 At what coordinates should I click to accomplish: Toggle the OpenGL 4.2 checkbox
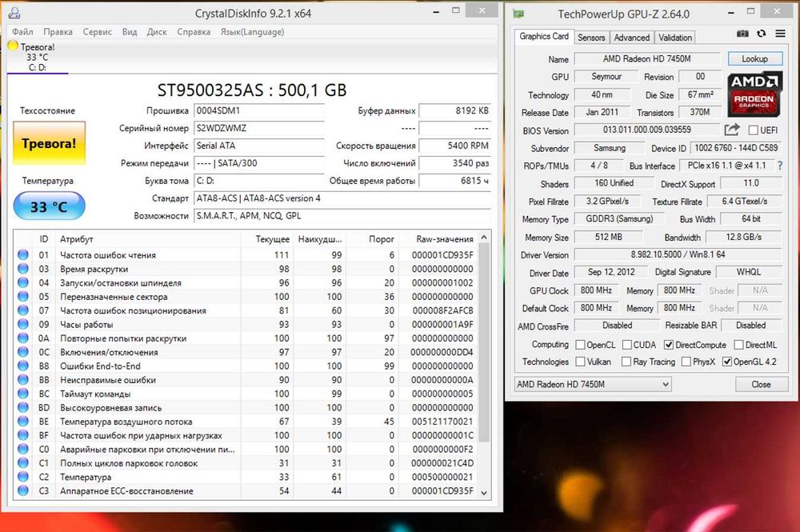tap(727, 362)
